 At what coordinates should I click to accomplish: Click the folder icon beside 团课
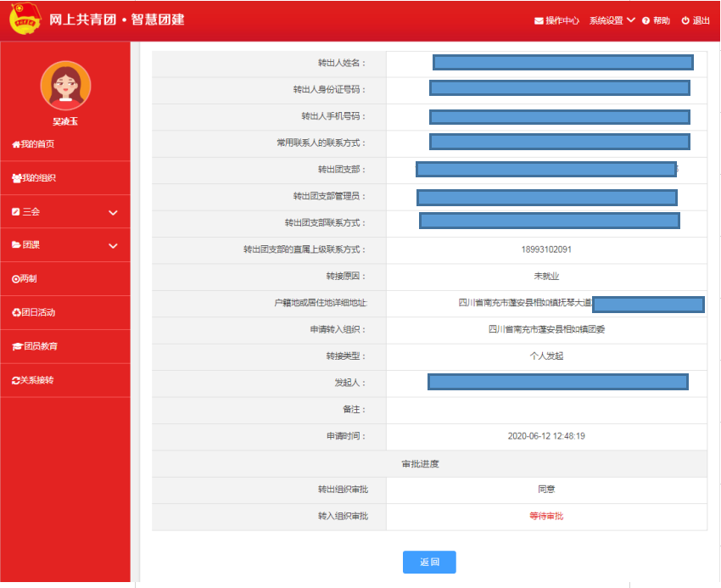(16, 245)
